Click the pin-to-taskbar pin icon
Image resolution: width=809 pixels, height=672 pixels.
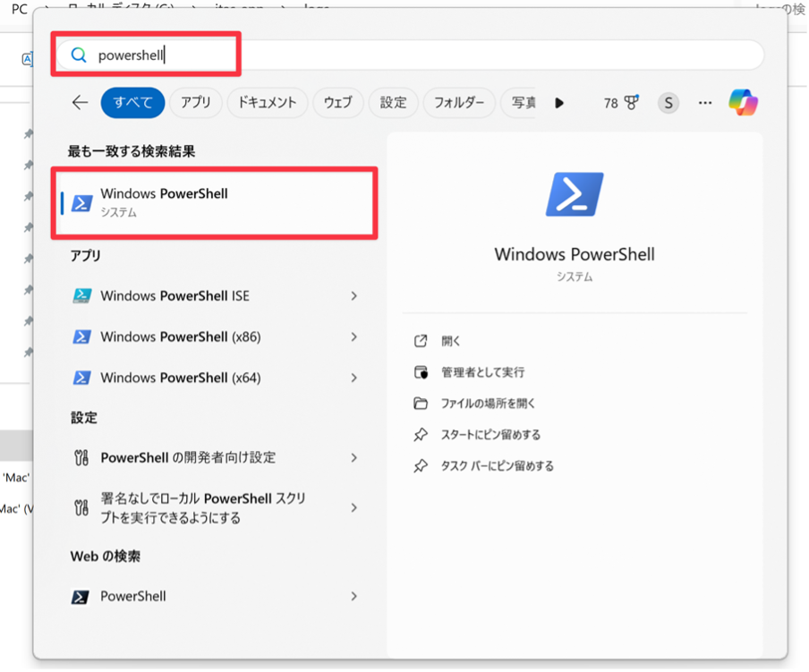[421, 466]
